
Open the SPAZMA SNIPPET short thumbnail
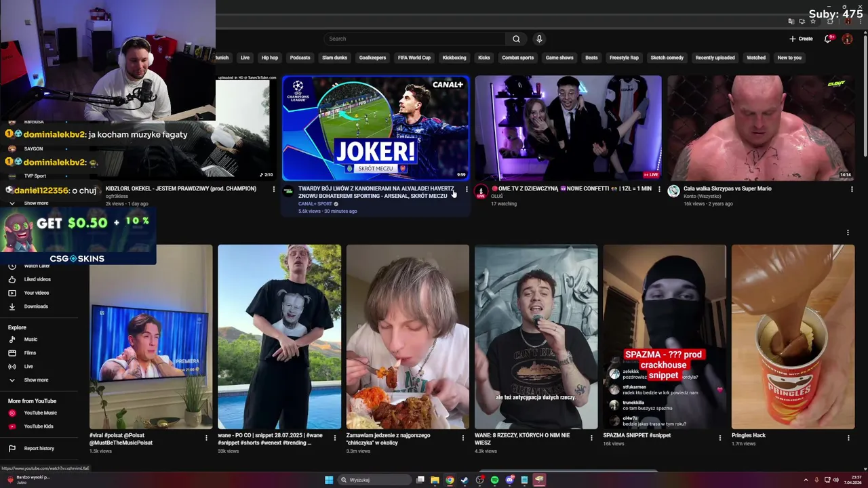click(665, 337)
